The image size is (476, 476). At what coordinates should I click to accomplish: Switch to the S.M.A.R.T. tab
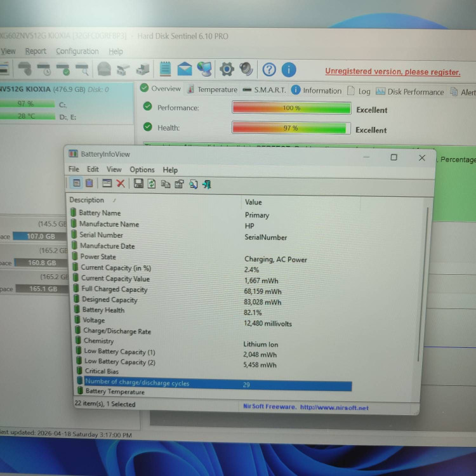click(265, 90)
